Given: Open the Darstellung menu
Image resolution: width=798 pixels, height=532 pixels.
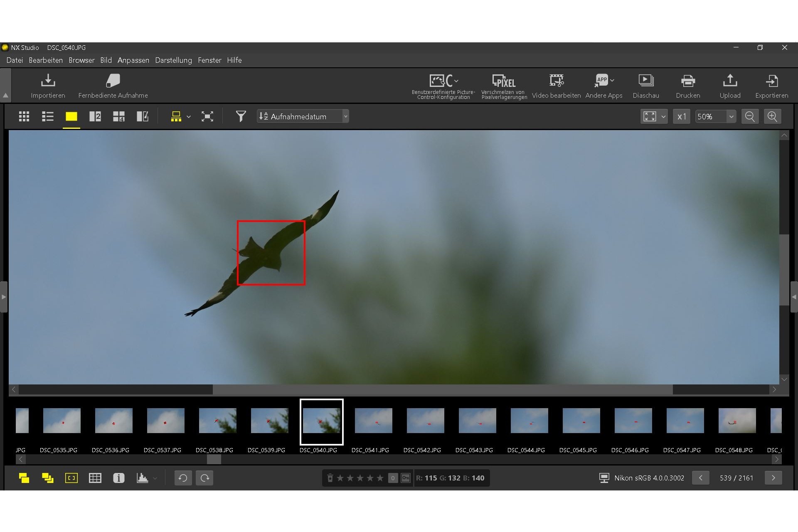Looking at the screenshot, I should [x=174, y=60].
